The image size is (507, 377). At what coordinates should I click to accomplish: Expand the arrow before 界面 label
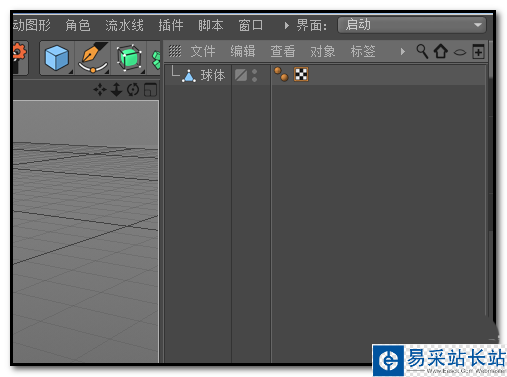coord(286,25)
